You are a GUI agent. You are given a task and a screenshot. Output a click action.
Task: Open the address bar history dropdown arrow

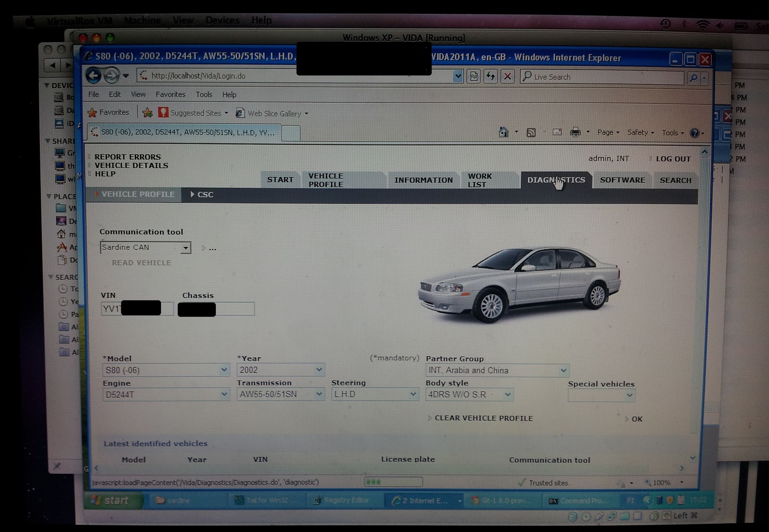[x=458, y=76]
